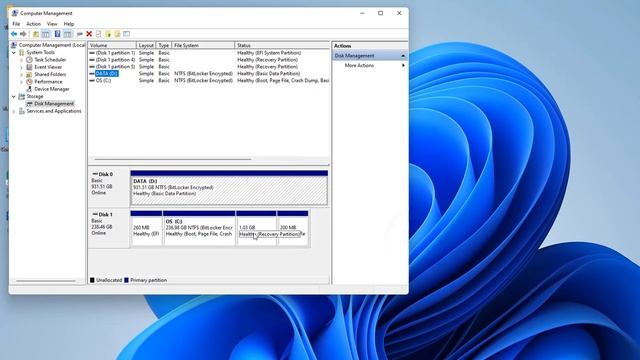Sort by Status column header
640x360 pixels.
[282, 45]
